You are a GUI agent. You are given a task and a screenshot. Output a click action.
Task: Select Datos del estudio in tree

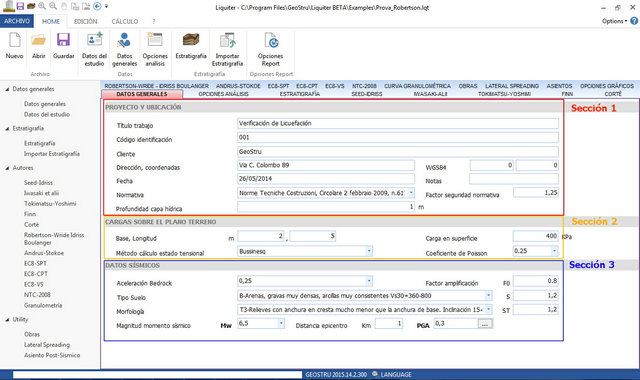pos(47,115)
